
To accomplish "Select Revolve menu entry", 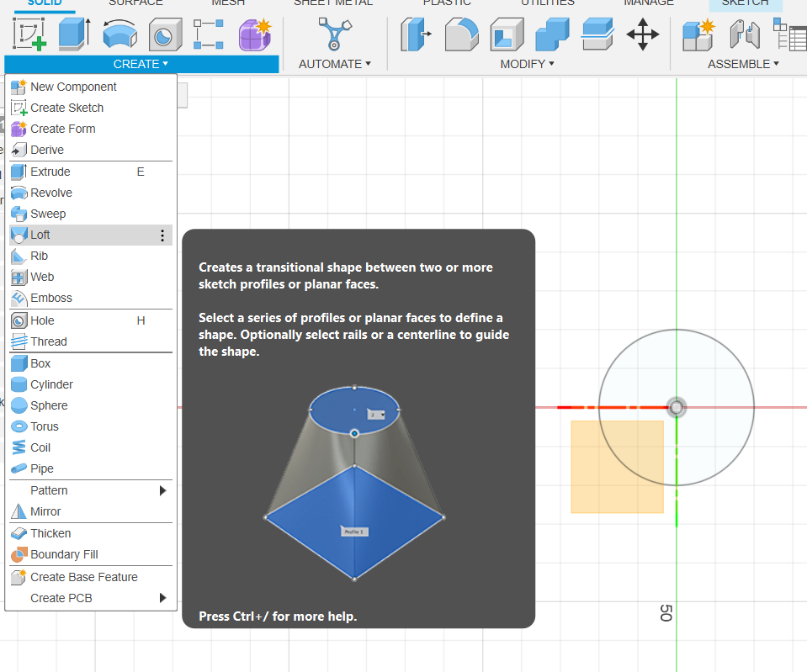I will pyautogui.click(x=91, y=193).
